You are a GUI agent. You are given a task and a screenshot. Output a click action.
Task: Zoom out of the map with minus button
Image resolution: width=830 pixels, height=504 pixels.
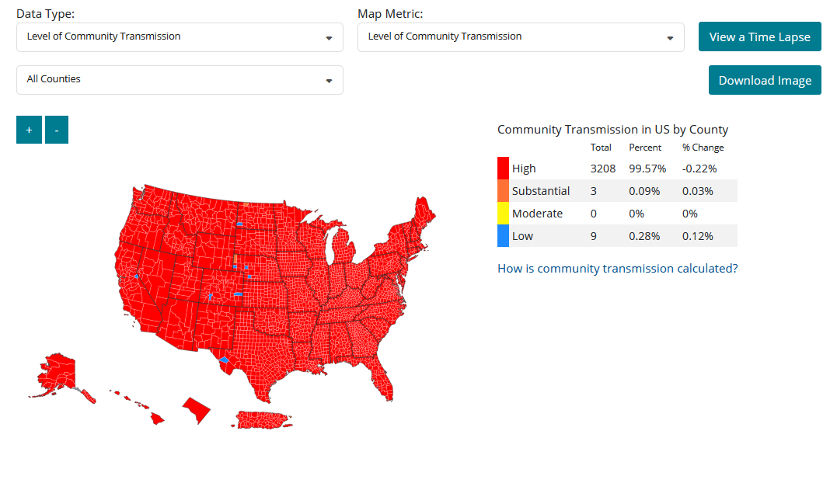click(x=57, y=130)
